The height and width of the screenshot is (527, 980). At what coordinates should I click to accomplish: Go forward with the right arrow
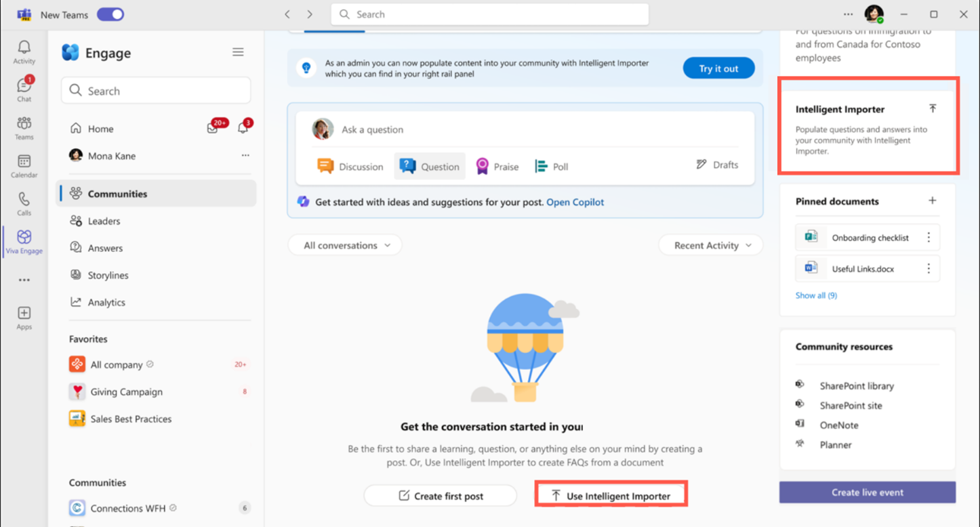click(310, 14)
